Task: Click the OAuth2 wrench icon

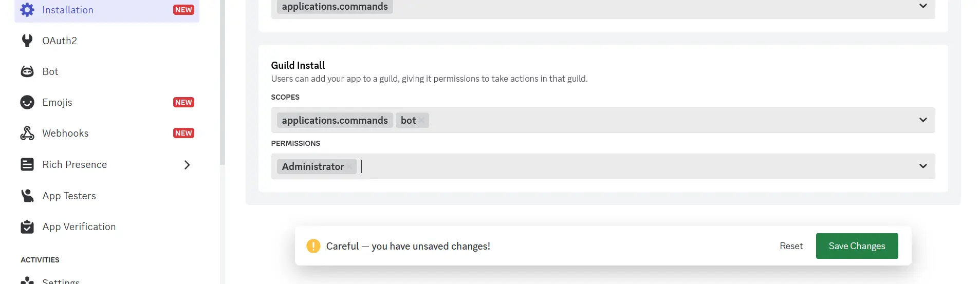Action: pos(27,41)
